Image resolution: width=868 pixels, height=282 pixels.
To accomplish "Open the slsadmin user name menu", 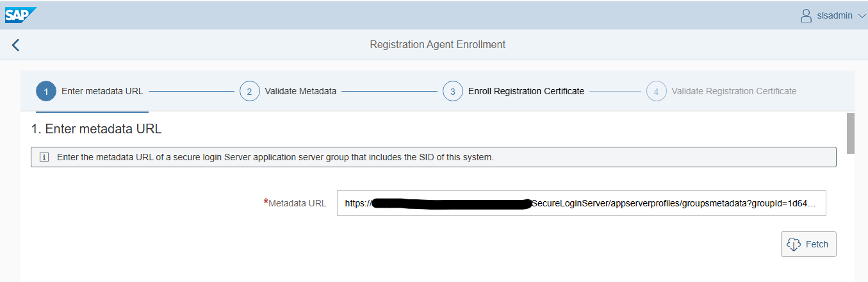I will [835, 15].
